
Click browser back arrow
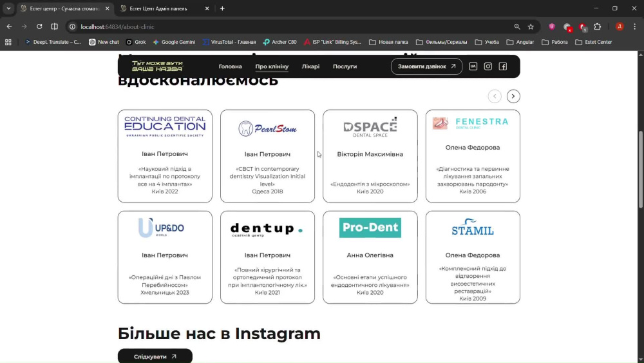click(x=9, y=26)
